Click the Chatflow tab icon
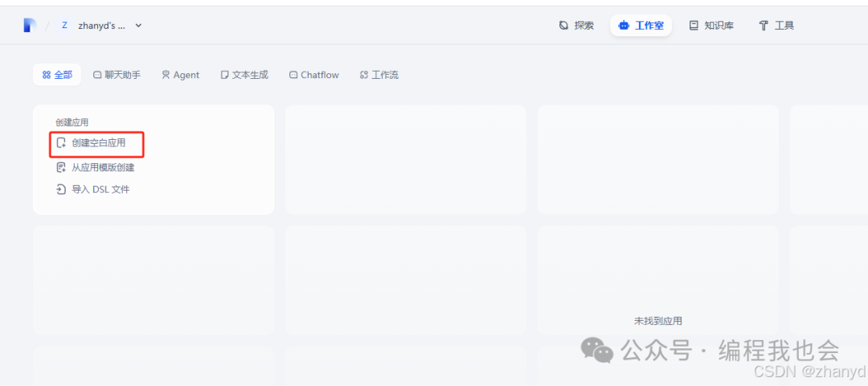This screenshot has height=386, width=868. 293,75
